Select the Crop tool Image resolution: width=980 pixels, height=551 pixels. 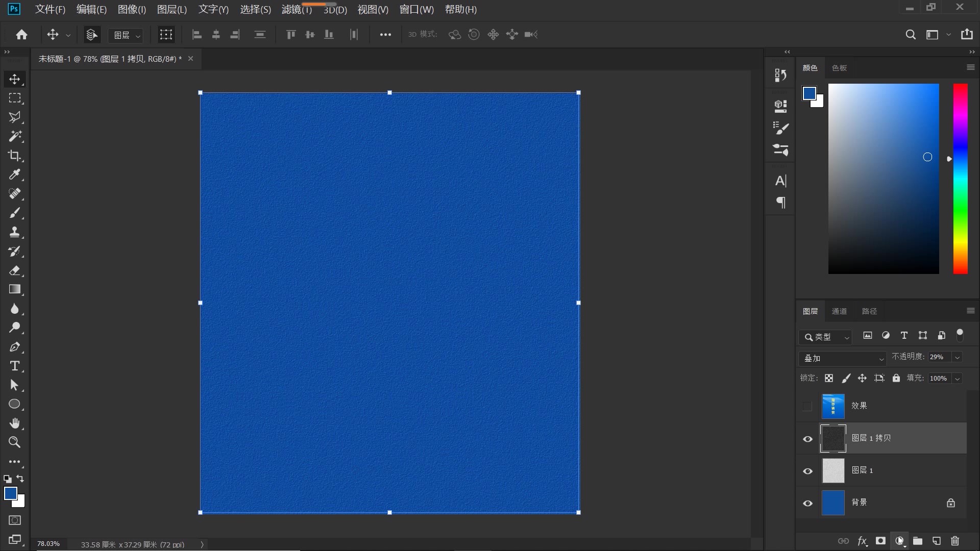pyautogui.click(x=14, y=156)
